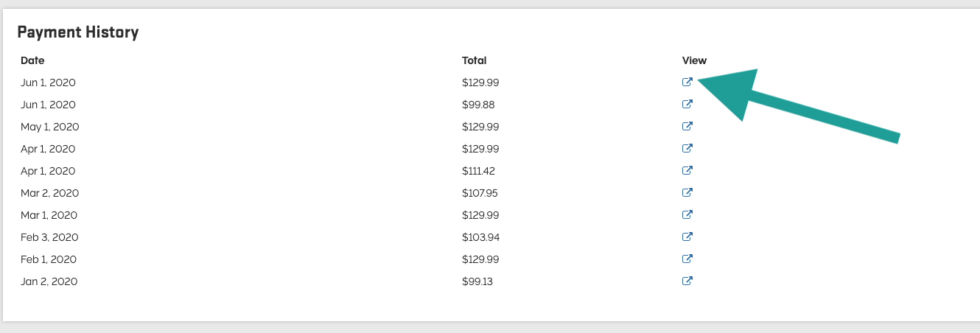Select the Feb 3, 2020 date cell
Image resolution: width=980 pixels, height=333 pixels.
click(x=49, y=237)
